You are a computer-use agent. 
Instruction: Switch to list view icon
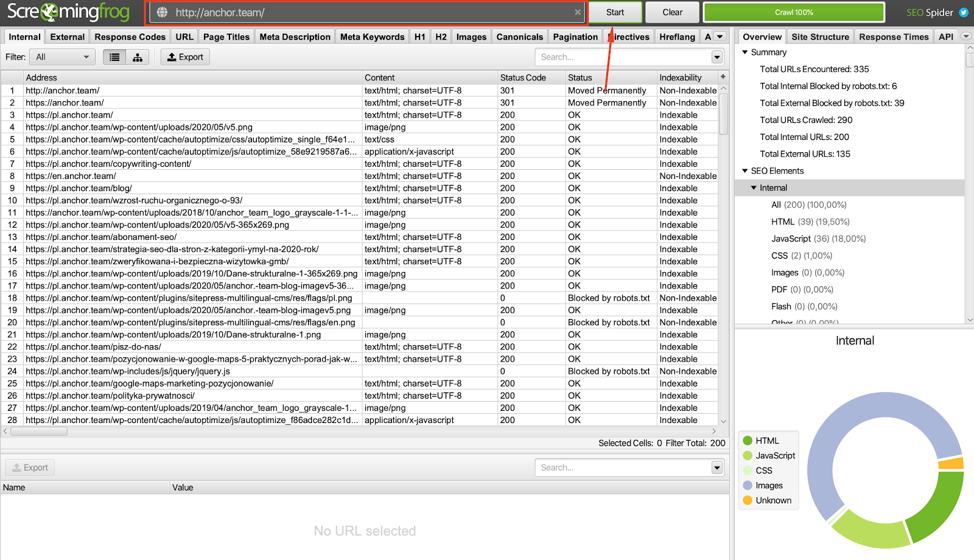[x=114, y=57]
